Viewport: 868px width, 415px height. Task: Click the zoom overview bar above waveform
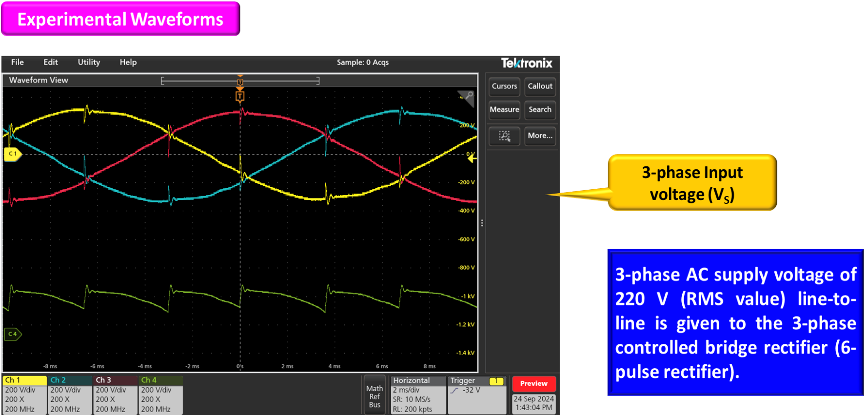pyautogui.click(x=240, y=81)
